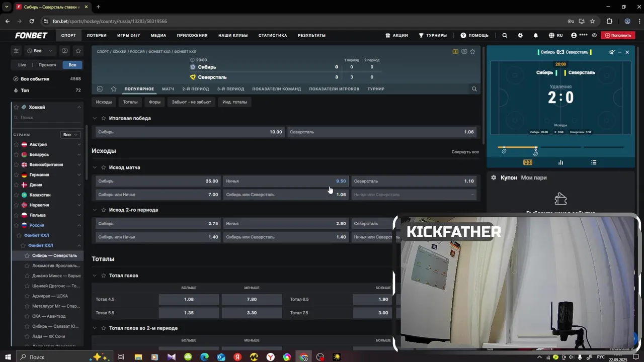Viewport: 644px width, 362px height.
Task: Open the time filter dropdown labeled Все
Action: point(41,51)
